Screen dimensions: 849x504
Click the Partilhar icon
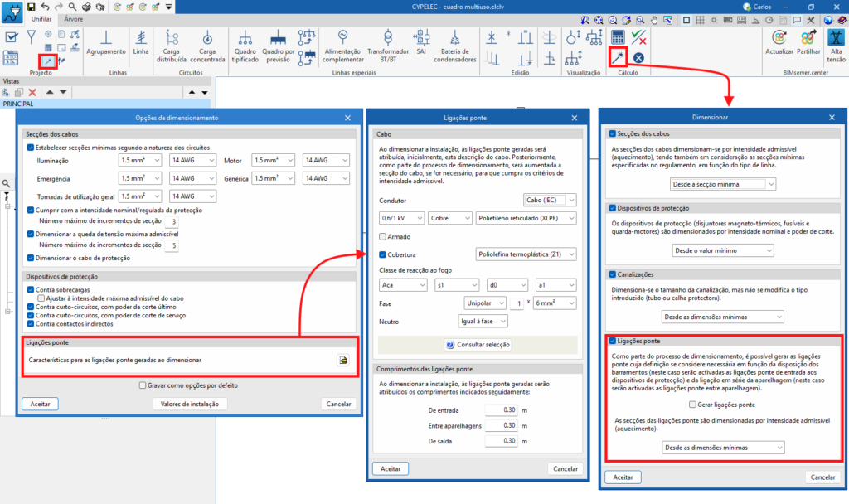809,38
